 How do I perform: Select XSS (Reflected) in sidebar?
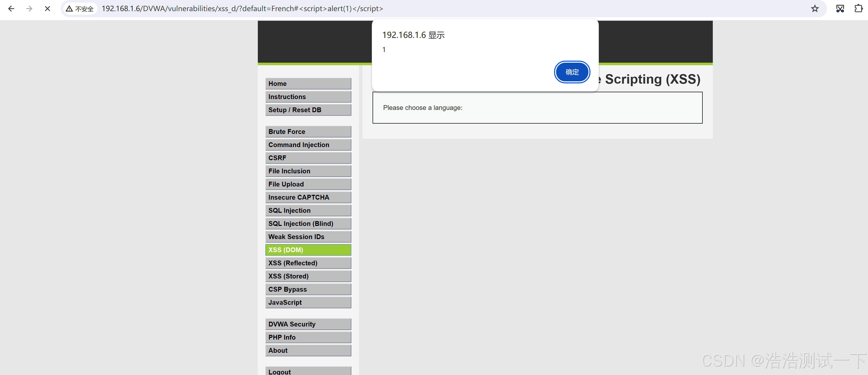pos(308,263)
